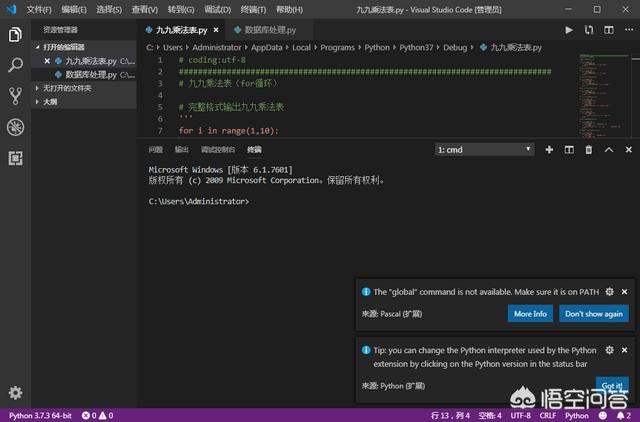Open the Extensions view in activity bar
Screen dimensions: 640x422
pos(15,158)
